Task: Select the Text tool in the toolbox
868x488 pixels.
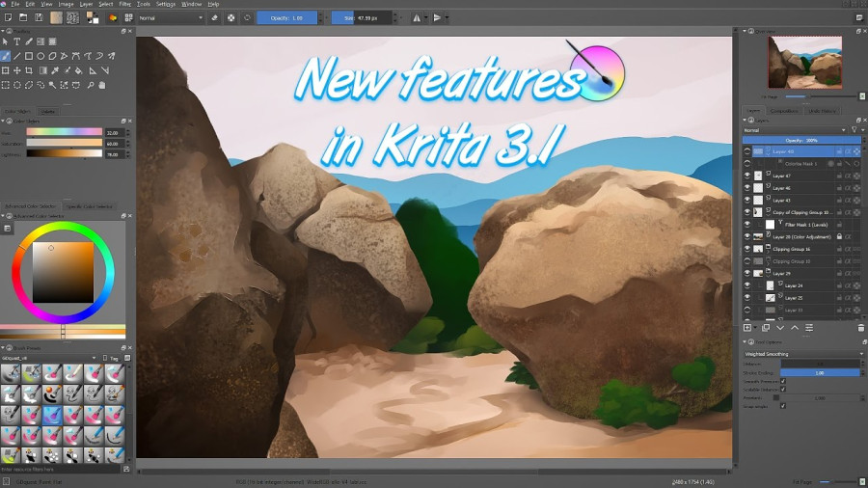Action: click(x=17, y=41)
